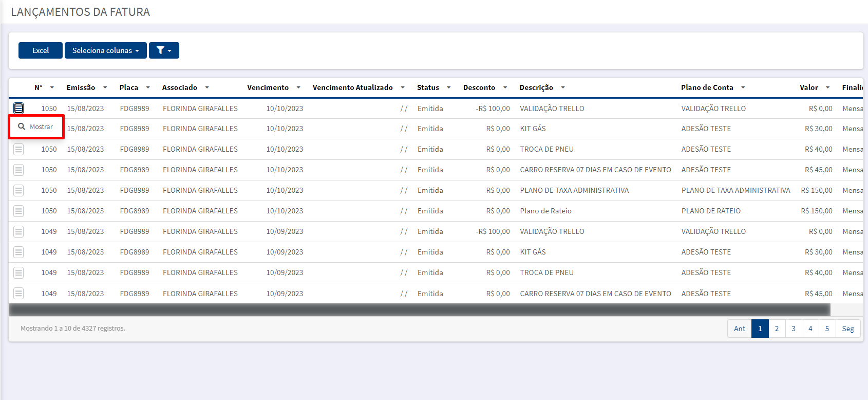Click the 'Mostrando 1 a 10 de 4327 registros' text
The image size is (868, 400).
tap(73, 328)
